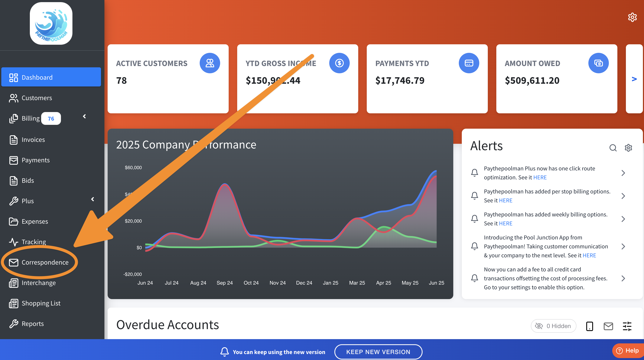Viewport: 644px width, 360px height.
Task: Expand the route optimization alert chevron
Action: coord(623,173)
